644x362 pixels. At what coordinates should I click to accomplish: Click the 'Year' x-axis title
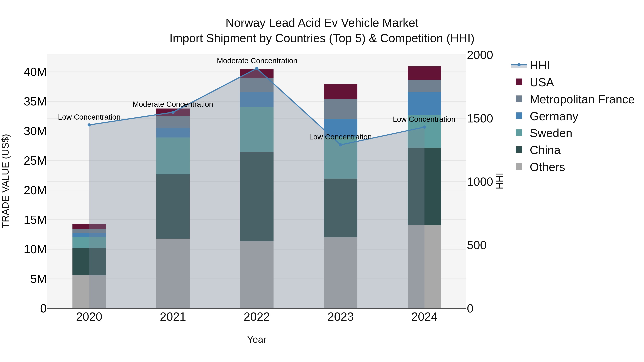(x=257, y=339)
